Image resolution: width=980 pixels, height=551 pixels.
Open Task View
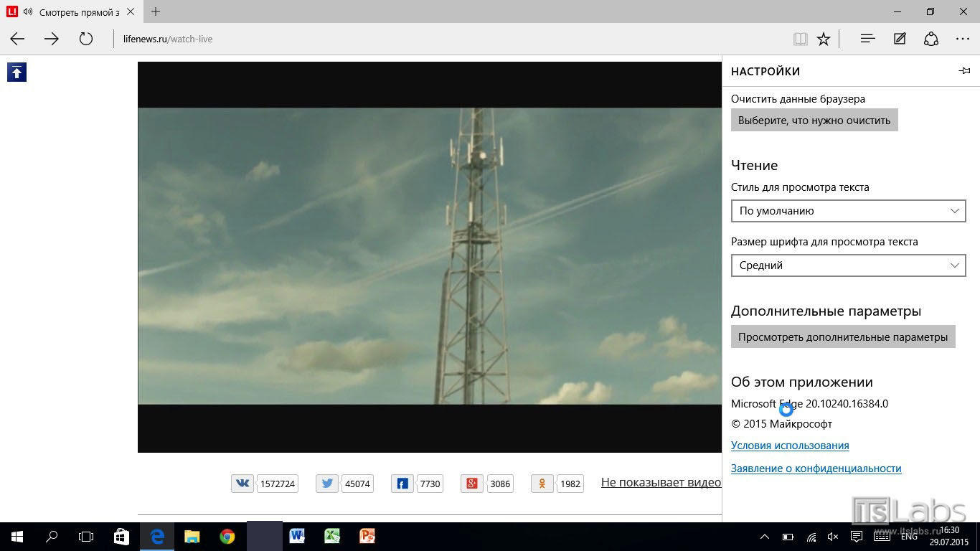coord(86,536)
